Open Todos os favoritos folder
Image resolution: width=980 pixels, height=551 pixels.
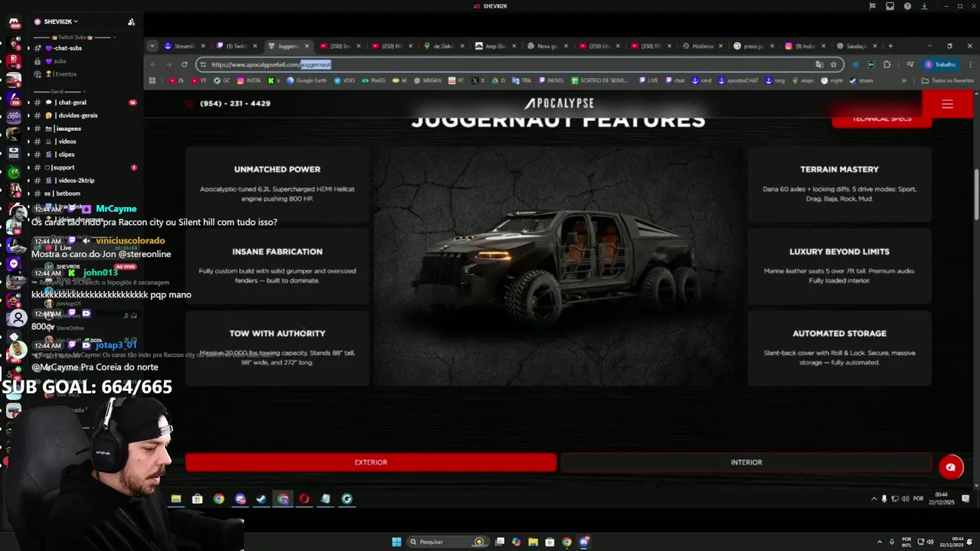(948, 80)
